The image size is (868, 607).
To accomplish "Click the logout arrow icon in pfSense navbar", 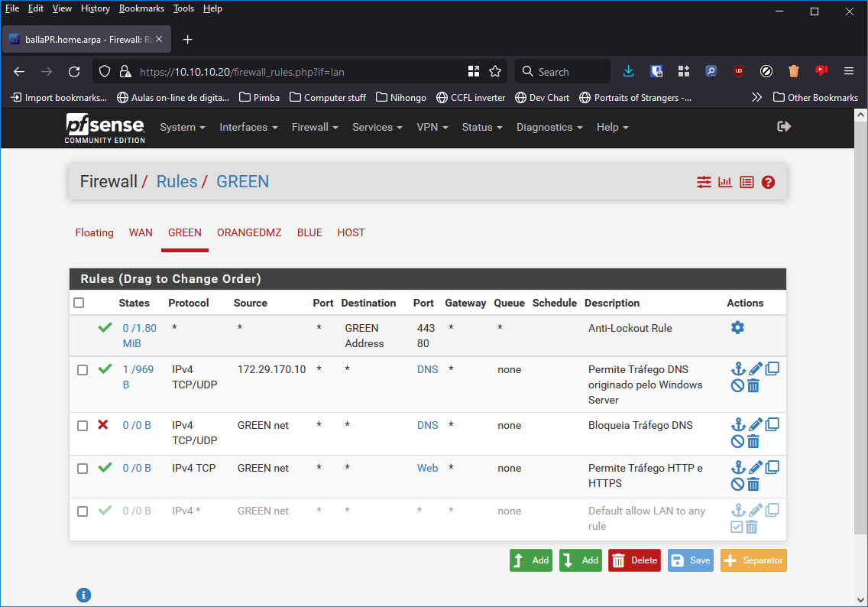I will click(x=784, y=127).
